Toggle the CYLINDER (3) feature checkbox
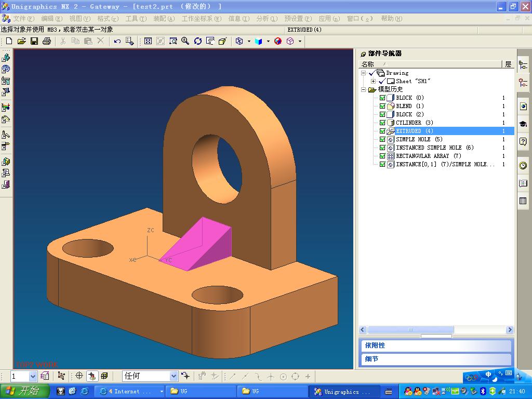This screenshot has height=399, width=532. click(382, 123)
